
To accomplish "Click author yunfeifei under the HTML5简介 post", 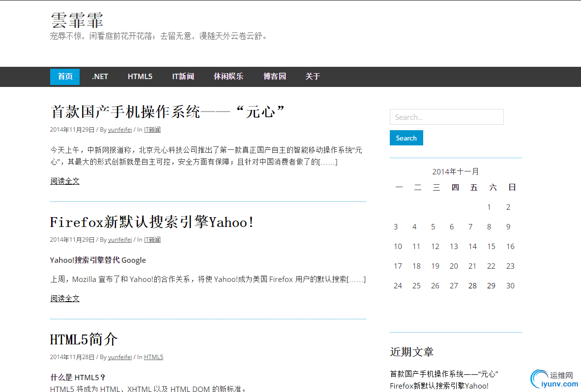I will (x=119, y=357).
